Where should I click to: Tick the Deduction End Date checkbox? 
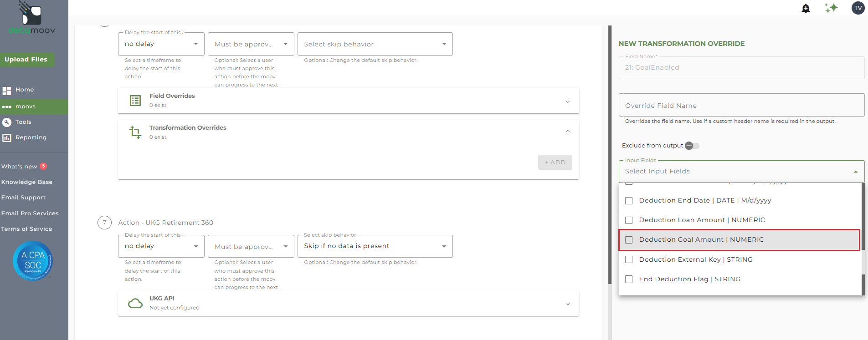pyautogui.click(x=629, y=201)
